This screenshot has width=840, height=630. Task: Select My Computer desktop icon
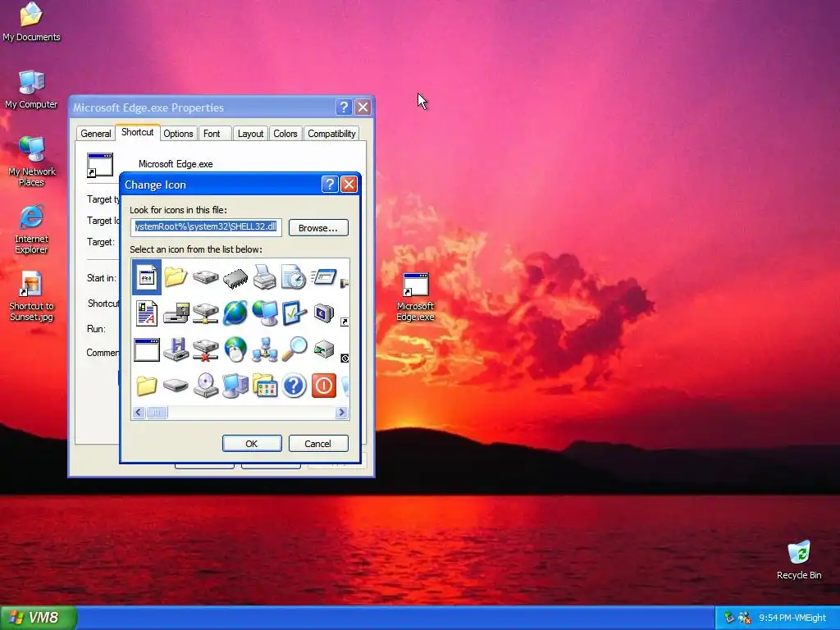[x=32, y=89]
